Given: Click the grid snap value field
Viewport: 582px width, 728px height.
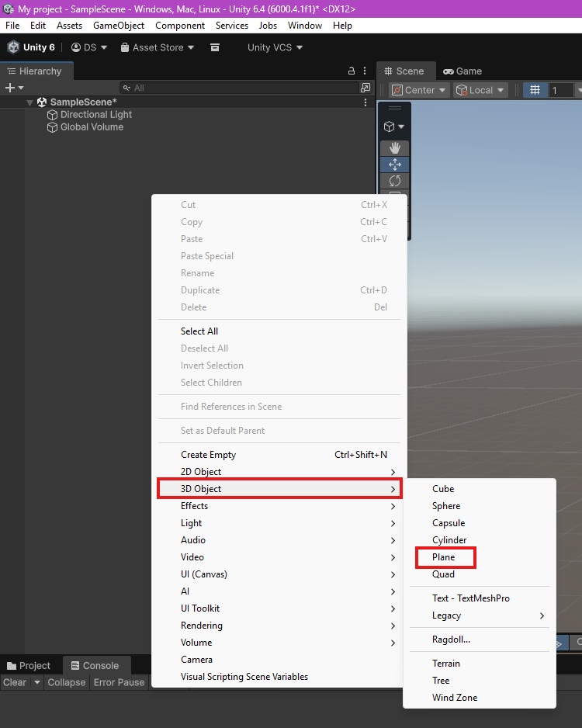Looking at the screenshot, I should 561,90.
